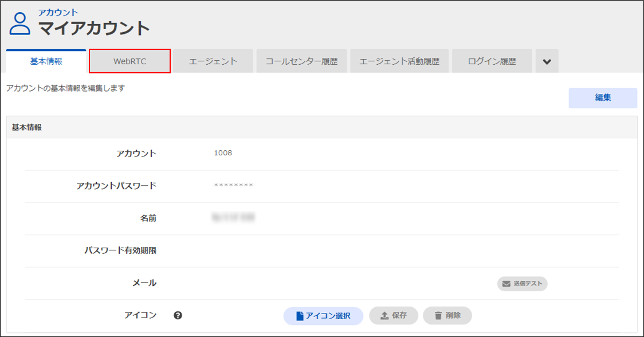Click the 保存 upload button
Screen dimensions: 644x337
click(394, 316)
